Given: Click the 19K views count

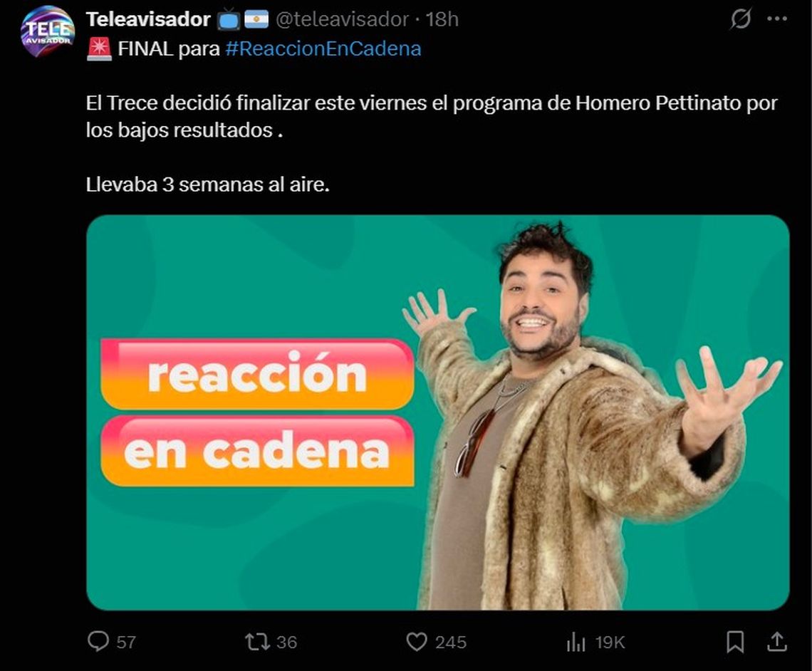Looking at the screenshot, I should coord(610,643).
